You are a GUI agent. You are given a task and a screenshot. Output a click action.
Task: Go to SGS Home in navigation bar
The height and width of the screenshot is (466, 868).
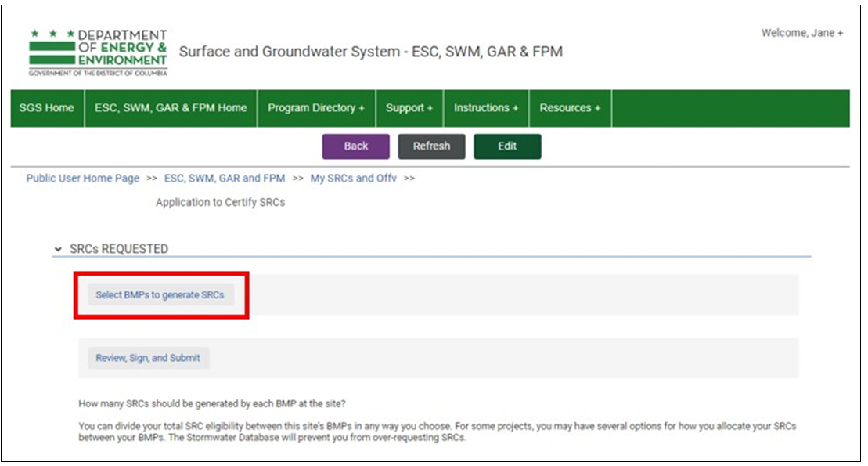tap(47, 108)
